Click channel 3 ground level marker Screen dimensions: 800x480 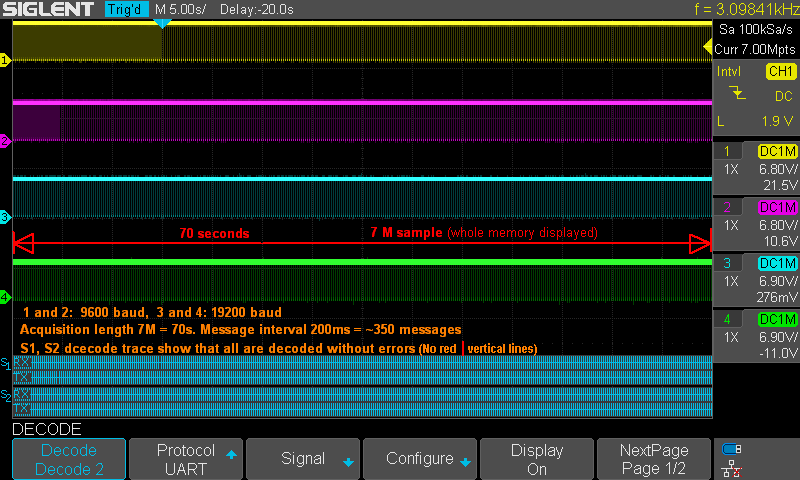(5, 217)
